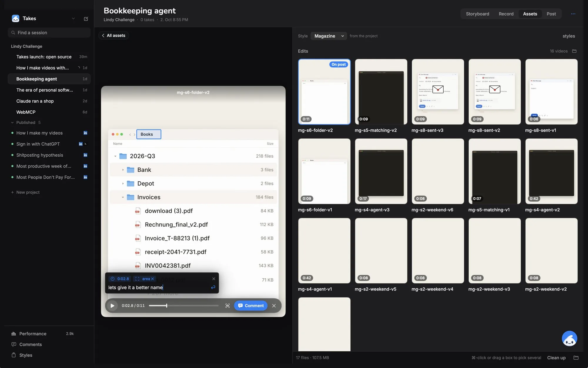Click the video playback progress slider
This screenshot has width=588, height=368.
pyautogui.click(x=184, y=306)
